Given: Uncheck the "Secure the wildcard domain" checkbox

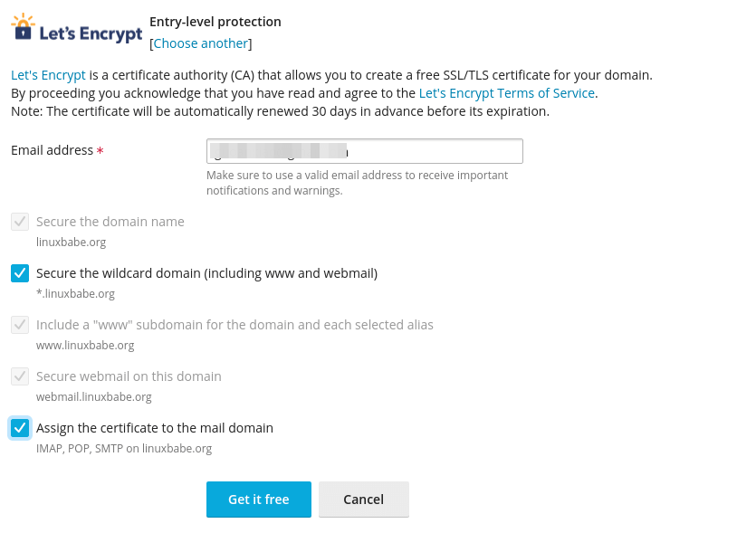Looking at the screenshot, I should coord(20,273).
